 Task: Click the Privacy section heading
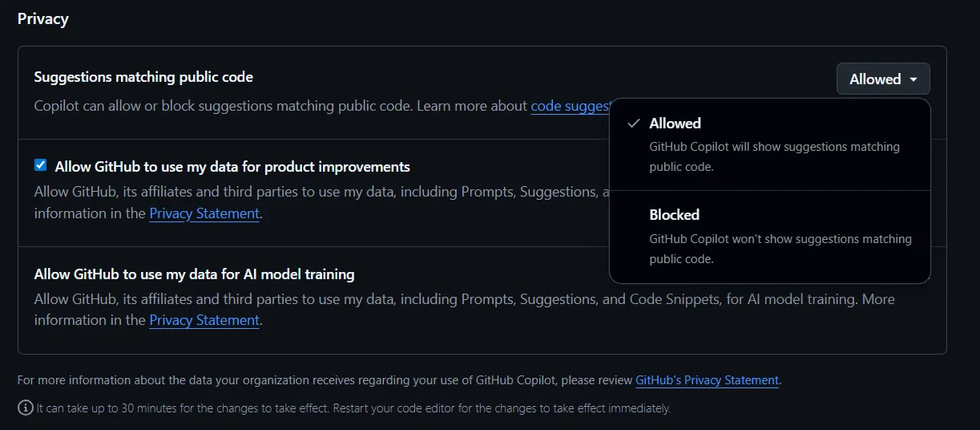(43, 19)
